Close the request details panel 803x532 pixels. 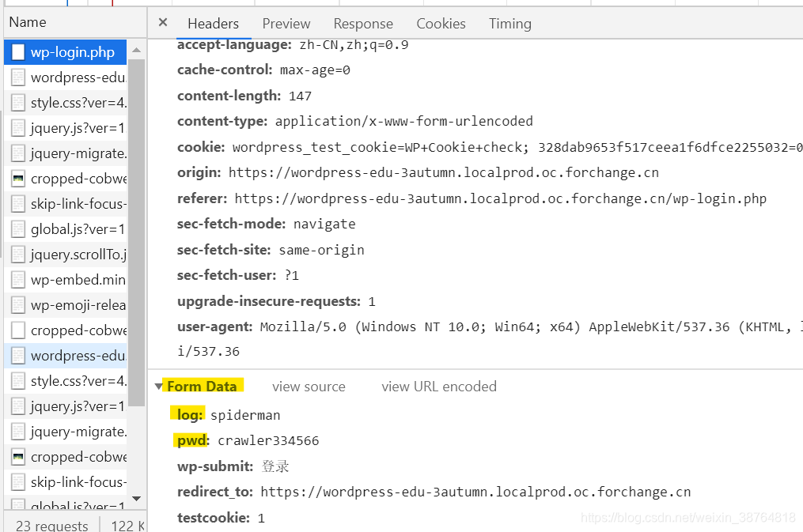(163, 22)
